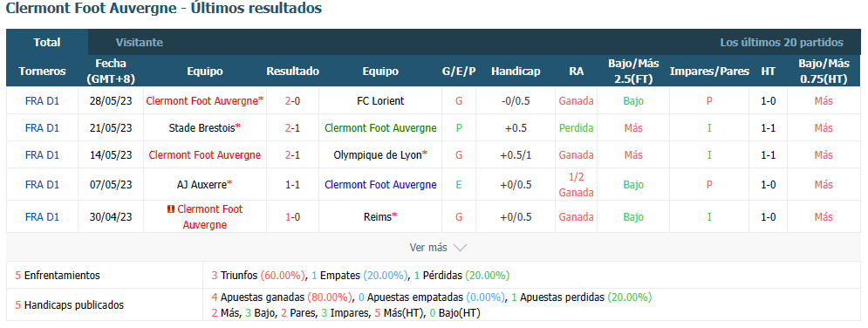The height and width of the screenshot is (328, 868).
Task: Click the Handicap column header
Action: click(x=516, y=72)
